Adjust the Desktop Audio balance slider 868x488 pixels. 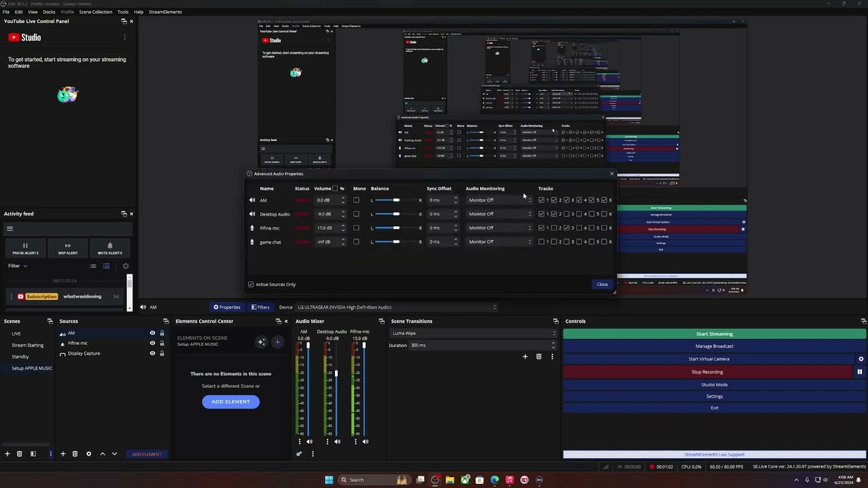coord(396,214)
